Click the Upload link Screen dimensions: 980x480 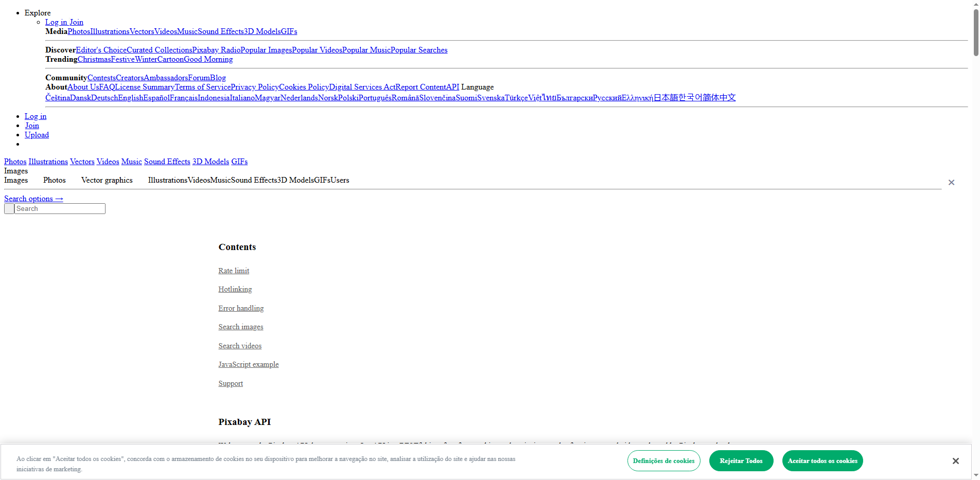[x=37, y=135]
